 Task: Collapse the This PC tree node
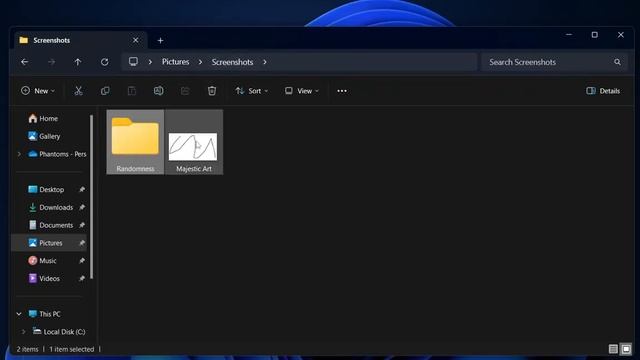pyautogui.click(x=19, y=314)
